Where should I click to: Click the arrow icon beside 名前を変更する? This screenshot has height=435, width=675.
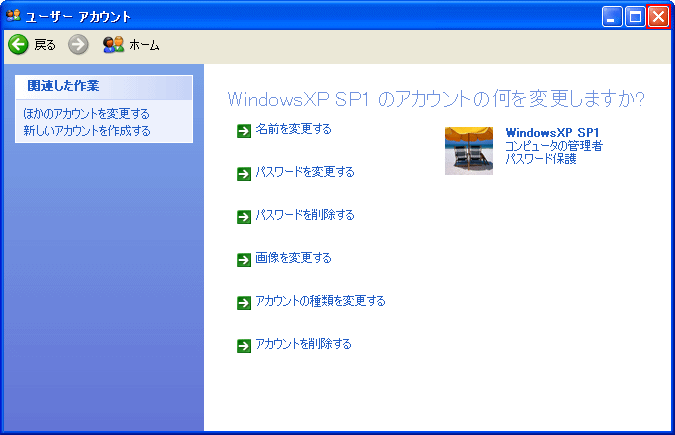tap(244, 131)
